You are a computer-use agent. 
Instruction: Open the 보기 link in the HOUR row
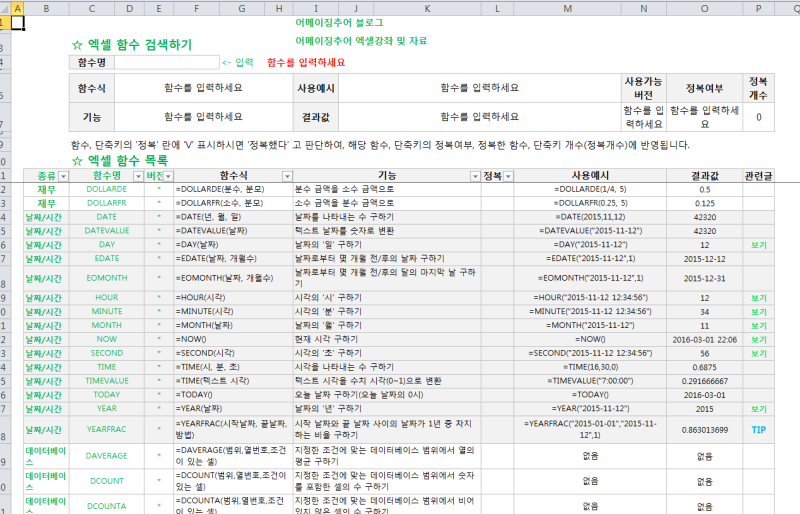click(758, 298)
